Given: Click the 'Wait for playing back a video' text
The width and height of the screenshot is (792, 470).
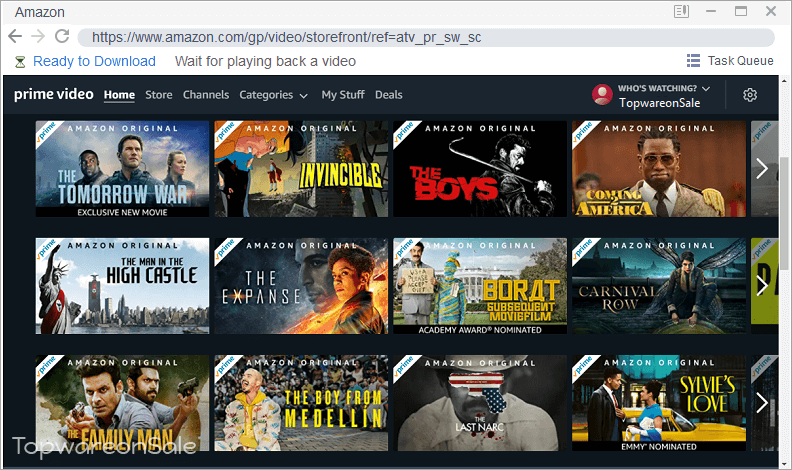Looking at the screenshot, I should pos(265,61).
